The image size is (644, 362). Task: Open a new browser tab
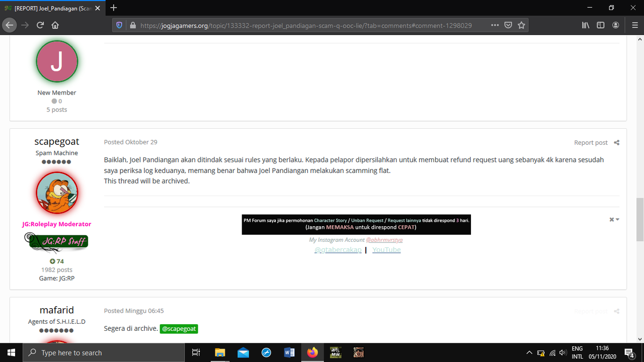coord(114,8)
